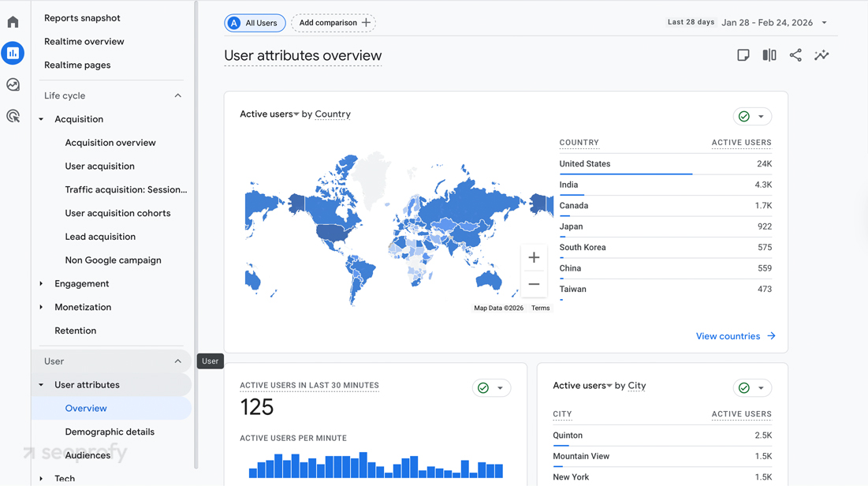Open User acquisition report
This screenshot has width=868, height=486.
point(99,166)
